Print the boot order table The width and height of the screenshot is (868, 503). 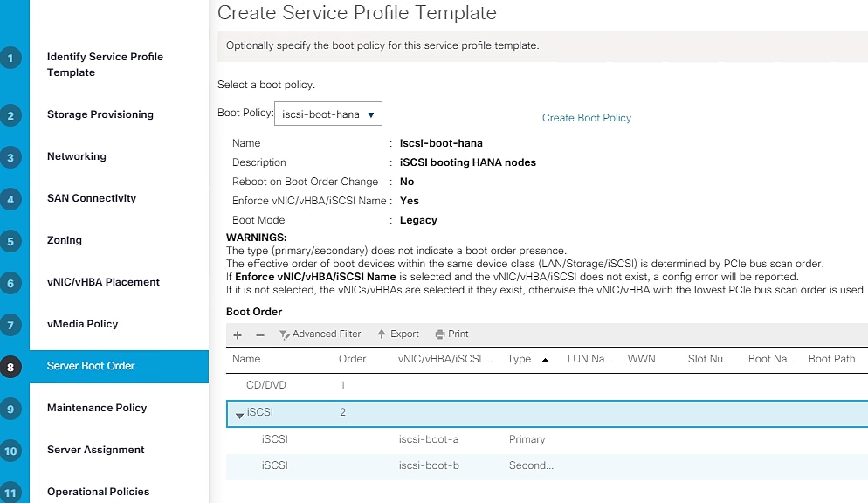[x=451, y=334]
